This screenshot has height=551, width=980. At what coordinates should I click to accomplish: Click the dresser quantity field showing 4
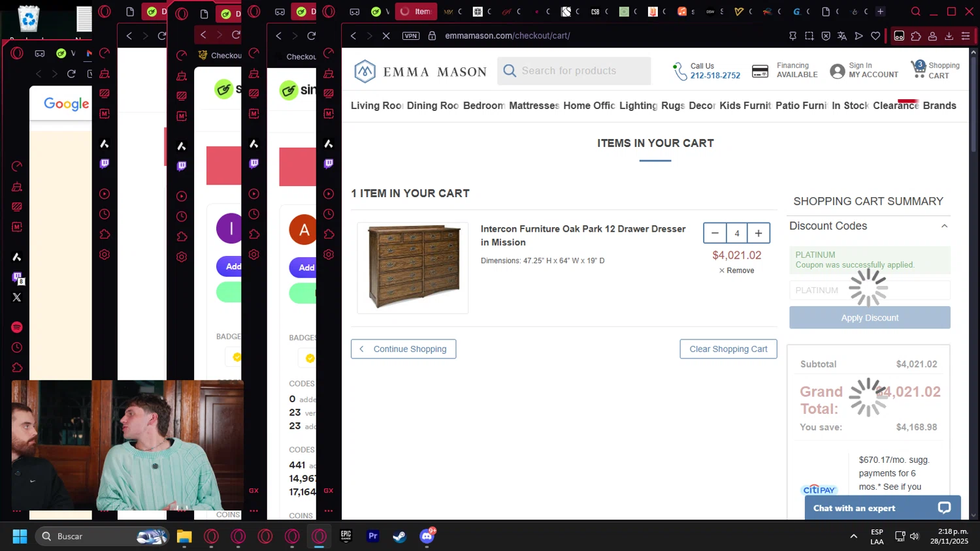click(737, 233)
